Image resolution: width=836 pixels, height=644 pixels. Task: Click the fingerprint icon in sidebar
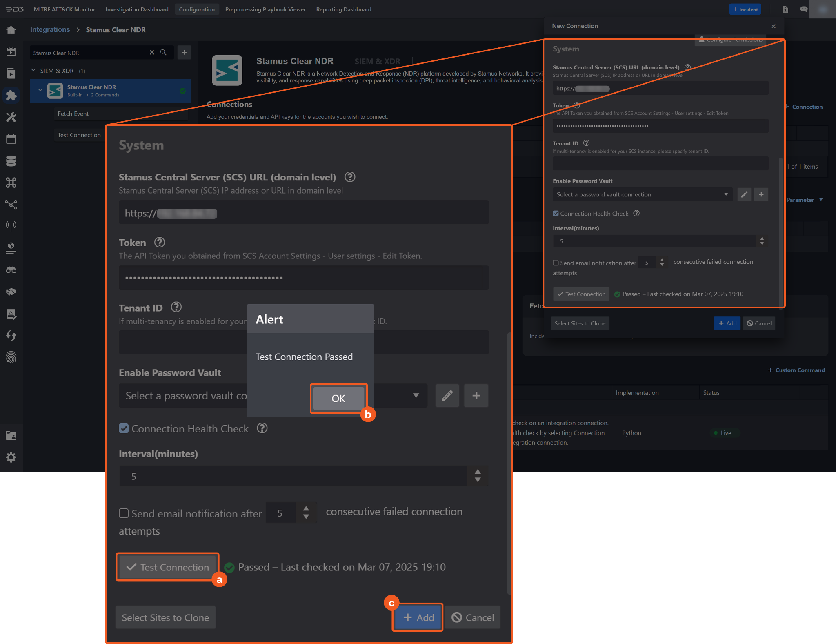(x=11, y=358)
